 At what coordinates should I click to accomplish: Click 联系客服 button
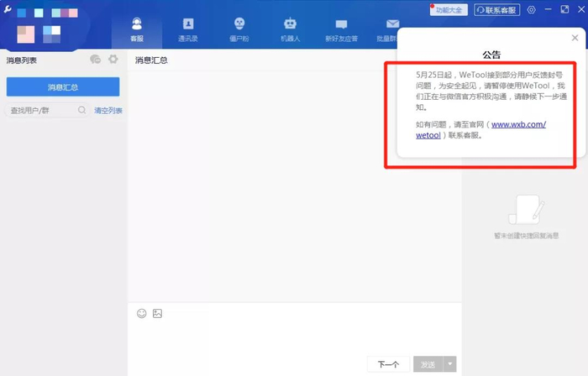pyautogui.click(x=497, y=10)
